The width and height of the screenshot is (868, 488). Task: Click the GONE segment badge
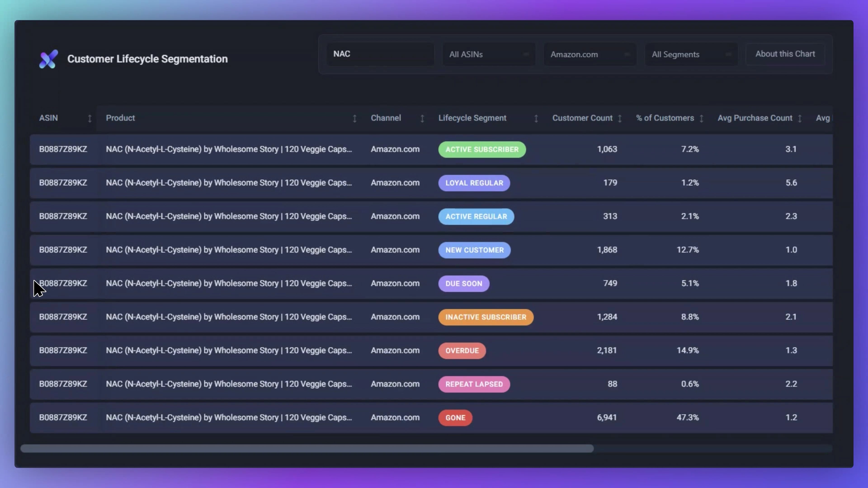455,418
